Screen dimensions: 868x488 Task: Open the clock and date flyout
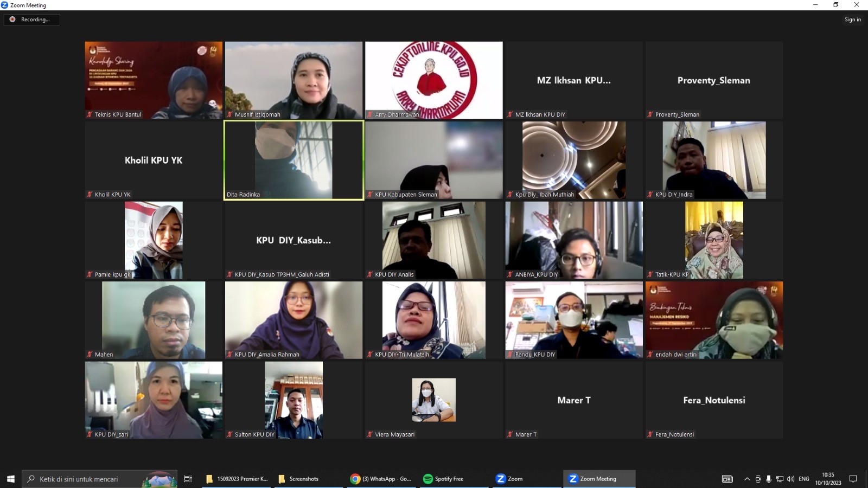pos(828,479)
